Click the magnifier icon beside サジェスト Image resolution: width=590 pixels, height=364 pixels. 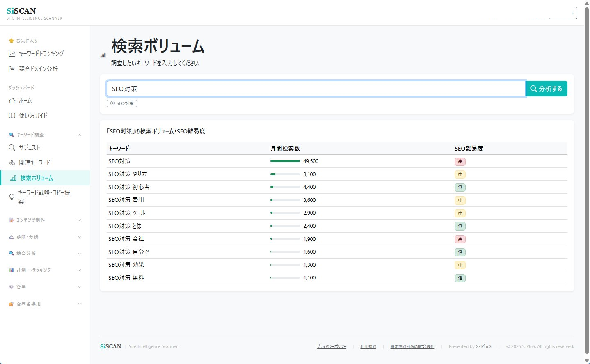click(x=12, y=148)
